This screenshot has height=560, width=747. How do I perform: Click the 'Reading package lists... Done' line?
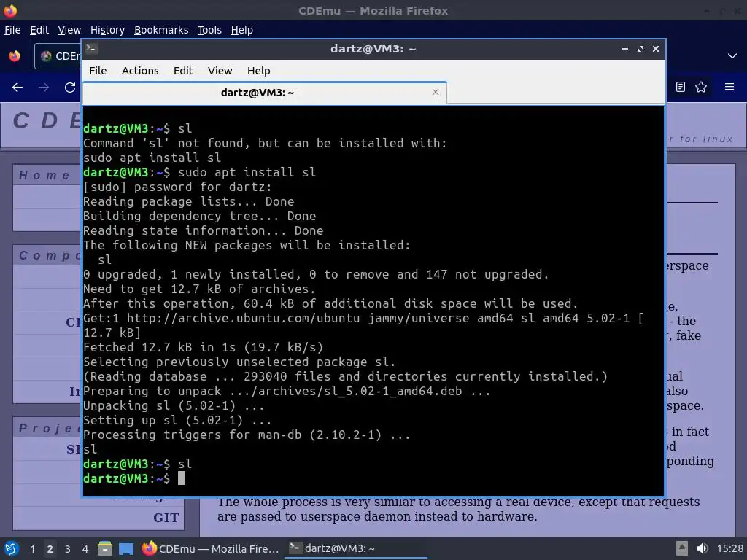(189, 201)
